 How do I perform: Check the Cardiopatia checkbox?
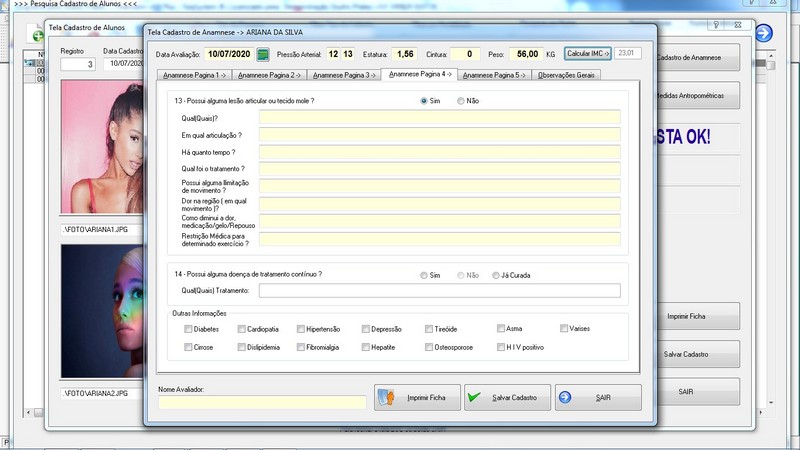[x=242, y=329]
